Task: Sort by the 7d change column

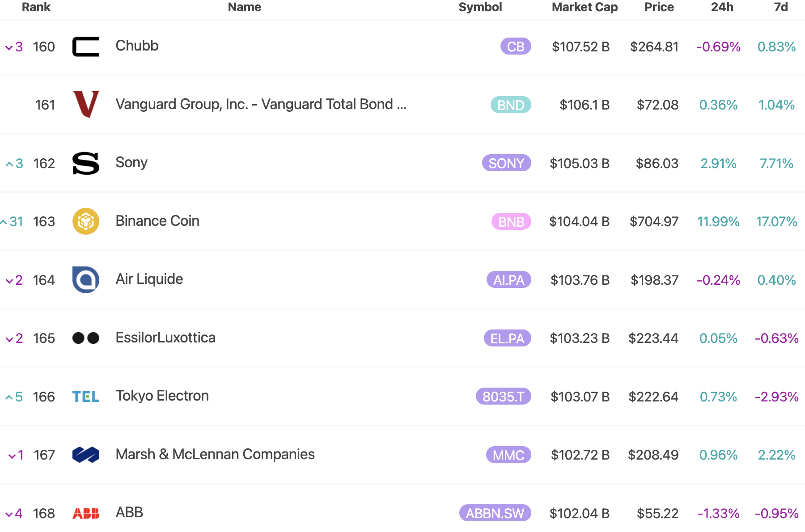Action: click(x=781, y=7)
